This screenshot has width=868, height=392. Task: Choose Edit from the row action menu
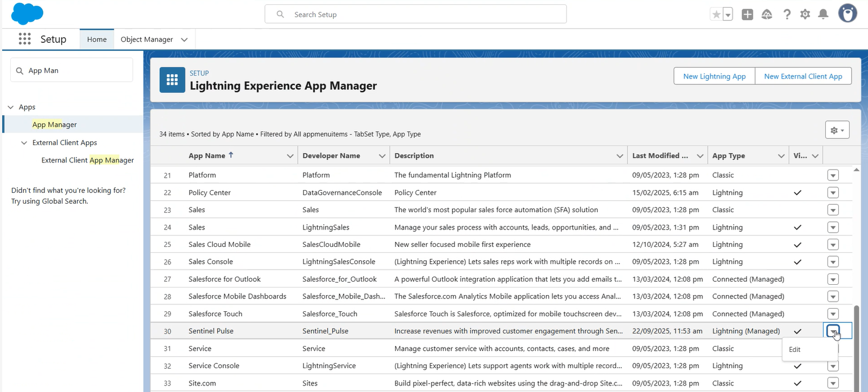click(x=795, y=350)
